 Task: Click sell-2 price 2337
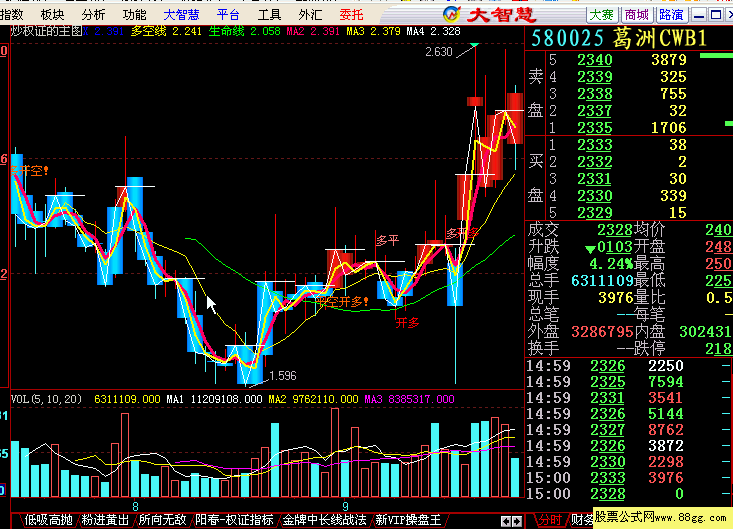tap(595, 111)
